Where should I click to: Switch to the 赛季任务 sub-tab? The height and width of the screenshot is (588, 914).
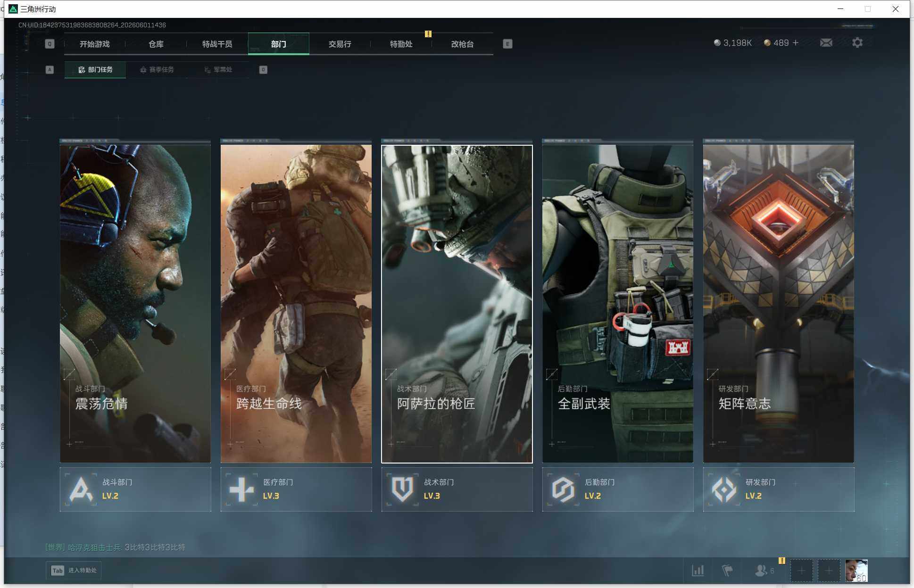(x=157, y=70)
